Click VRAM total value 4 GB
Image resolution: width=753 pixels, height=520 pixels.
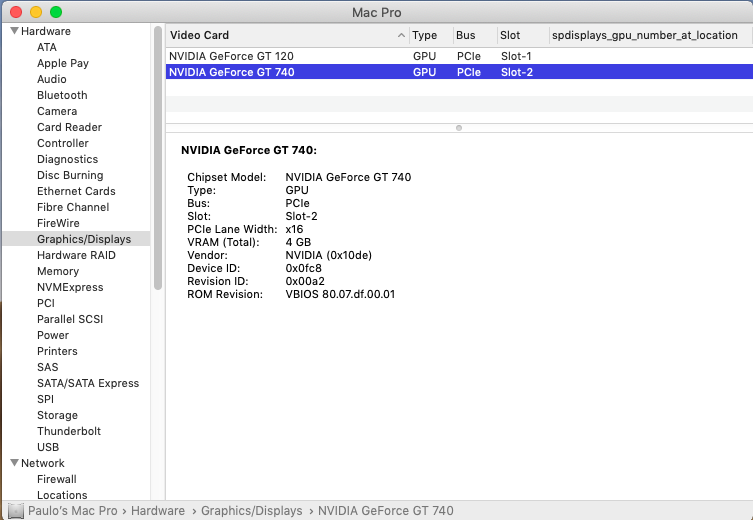298,242
